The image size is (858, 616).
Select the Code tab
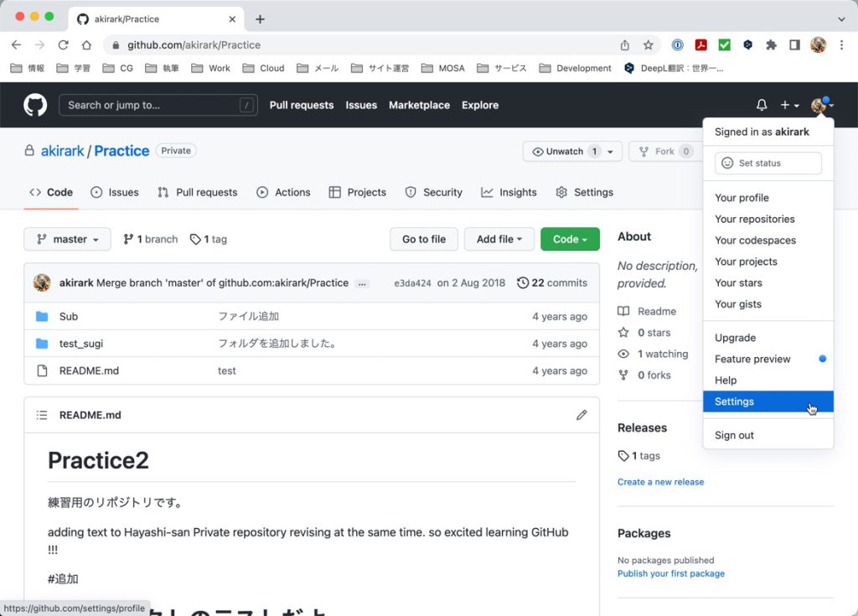(51, 192)
